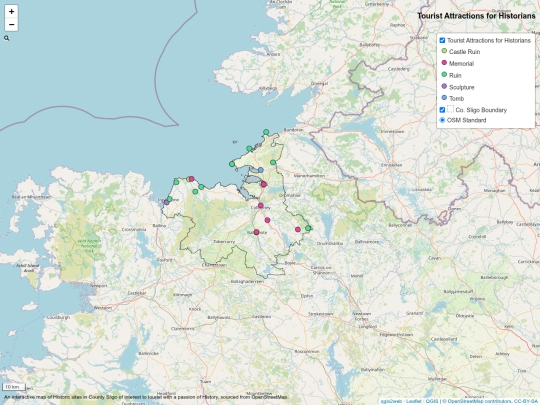Open the CC-BY-SA license link
This screenshot has width=540, height=405.
527,401
